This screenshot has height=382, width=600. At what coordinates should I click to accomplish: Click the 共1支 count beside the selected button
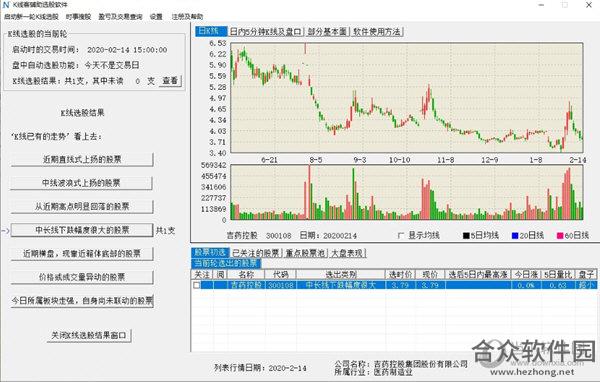[x=165, y=230]
